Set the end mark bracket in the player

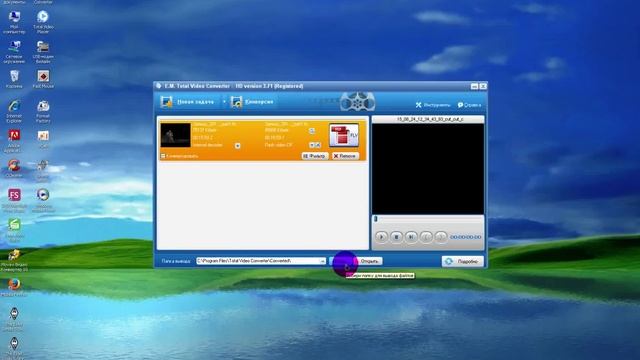point(441,237)
